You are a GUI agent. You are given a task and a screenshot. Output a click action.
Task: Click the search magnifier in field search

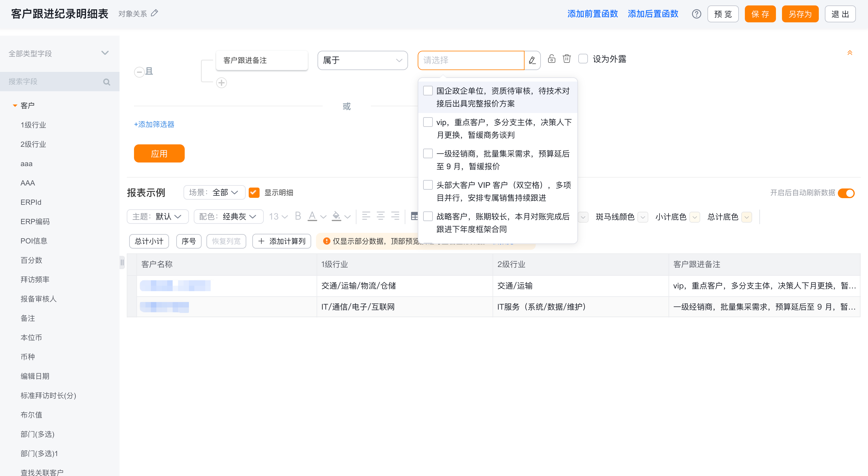(107, 82)
